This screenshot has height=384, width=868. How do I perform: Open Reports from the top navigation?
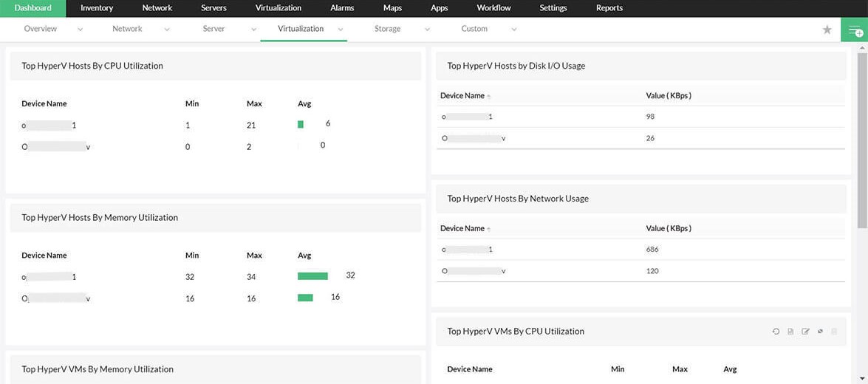(x=609, y=8)
